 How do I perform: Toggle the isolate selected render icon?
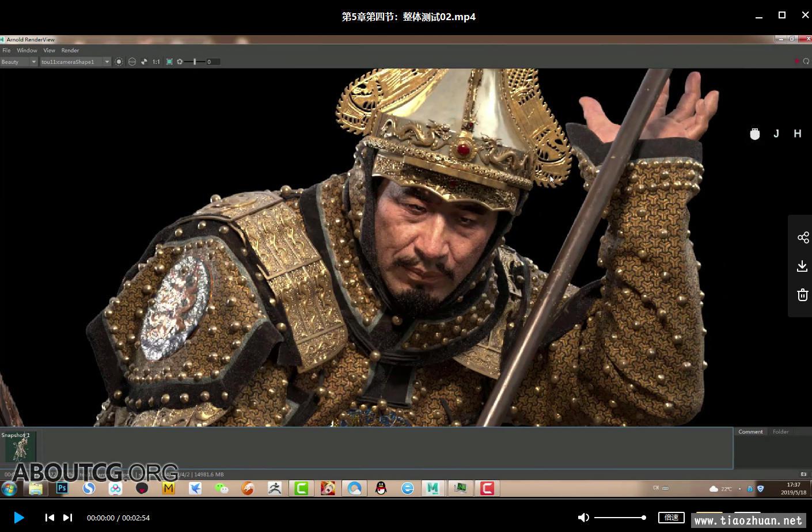click(x=119, y=62)
